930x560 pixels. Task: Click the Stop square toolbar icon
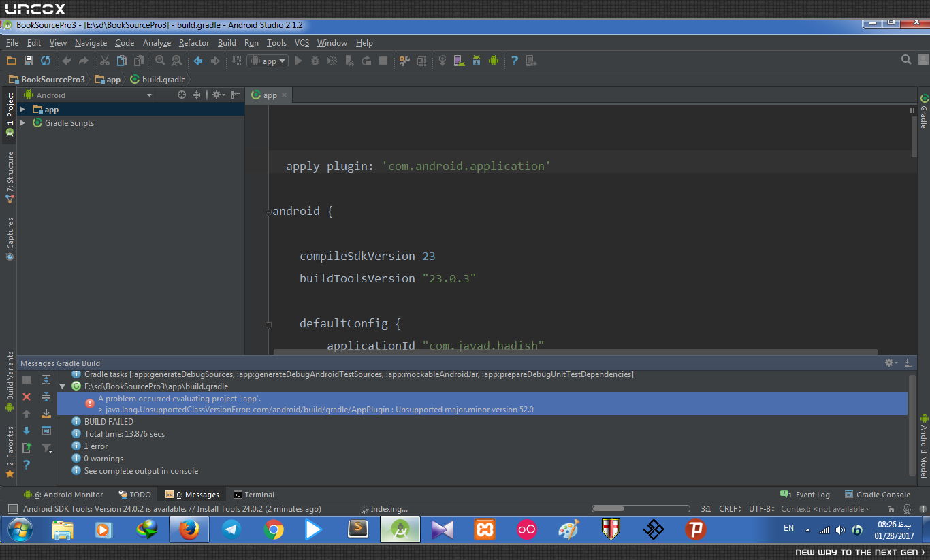[383, 61]
